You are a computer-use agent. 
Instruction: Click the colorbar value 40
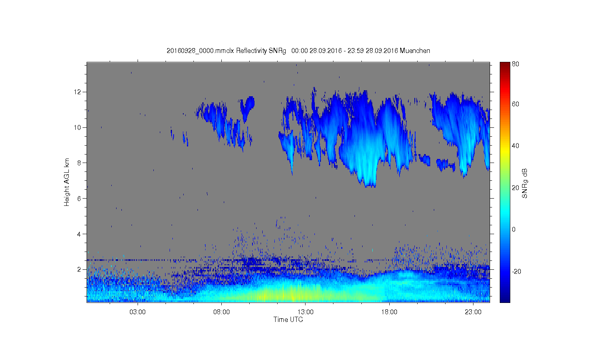click(515, 146)
